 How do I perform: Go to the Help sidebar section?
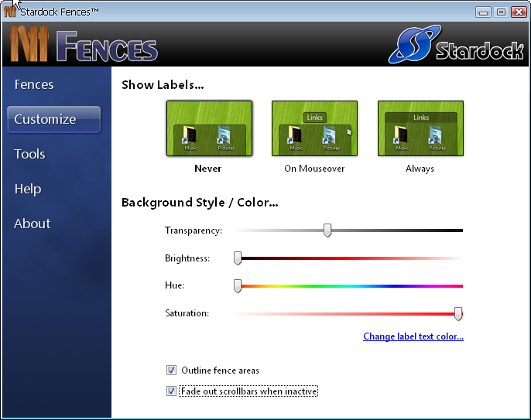coord(28,189)
